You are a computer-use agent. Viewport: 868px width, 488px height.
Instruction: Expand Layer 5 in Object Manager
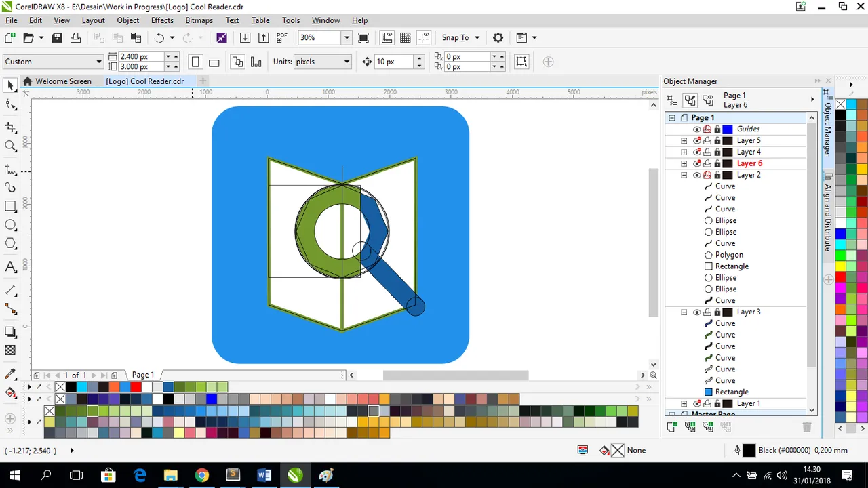(x=684, y=140)
